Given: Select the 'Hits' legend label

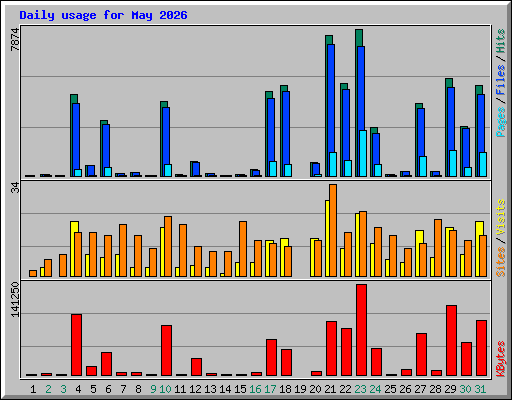Looking at the screenshot, I should (x=500, y=41).
